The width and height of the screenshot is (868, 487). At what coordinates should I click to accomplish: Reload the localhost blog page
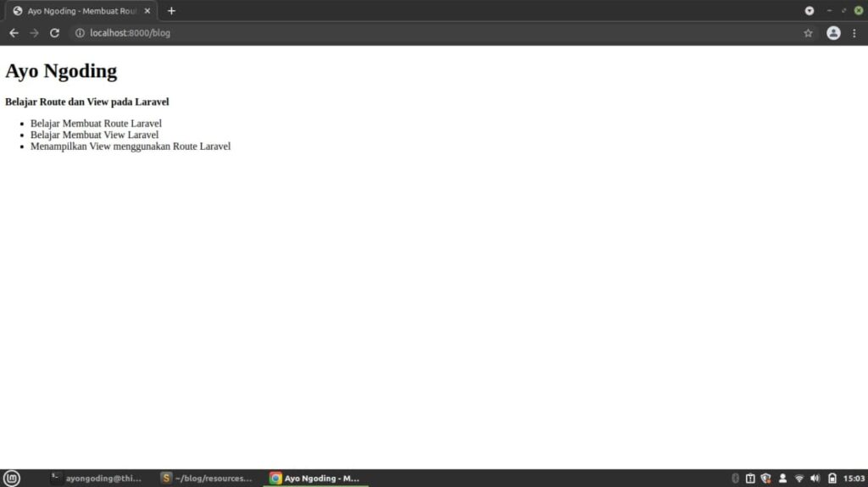(54, 33)
